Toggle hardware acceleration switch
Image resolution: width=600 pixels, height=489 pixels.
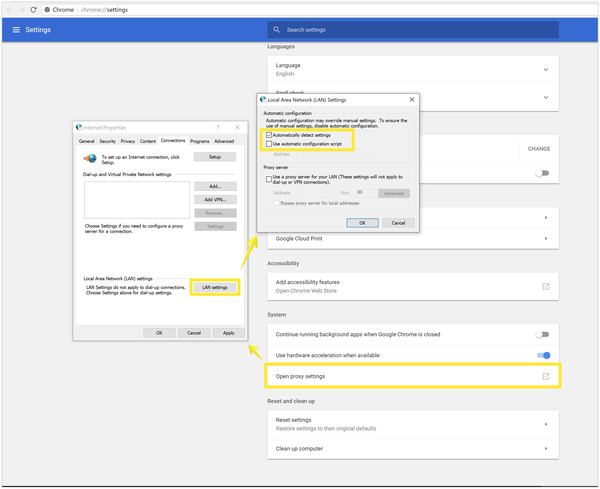click(543, 355)
